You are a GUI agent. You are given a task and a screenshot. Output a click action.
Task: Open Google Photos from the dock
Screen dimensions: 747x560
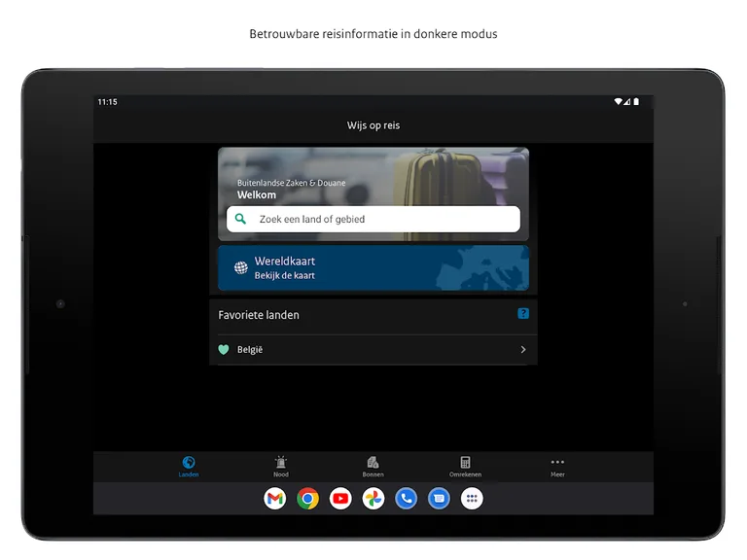click(x=373, y=499)
